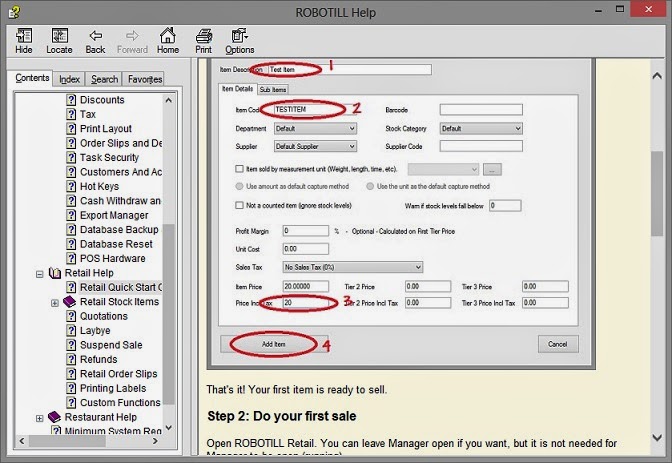Click the Restaurant Help book icon
The width and height of the screenshot is (672, 463).
54,417
